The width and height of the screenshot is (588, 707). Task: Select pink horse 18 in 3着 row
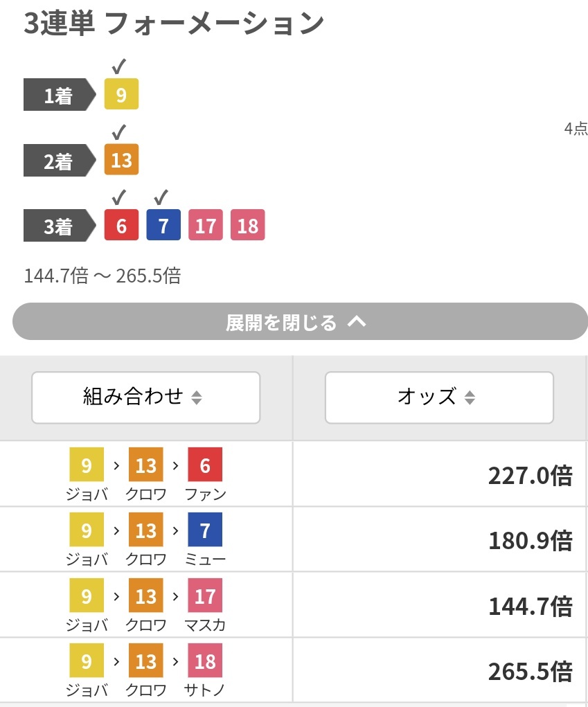pos(247,225)
